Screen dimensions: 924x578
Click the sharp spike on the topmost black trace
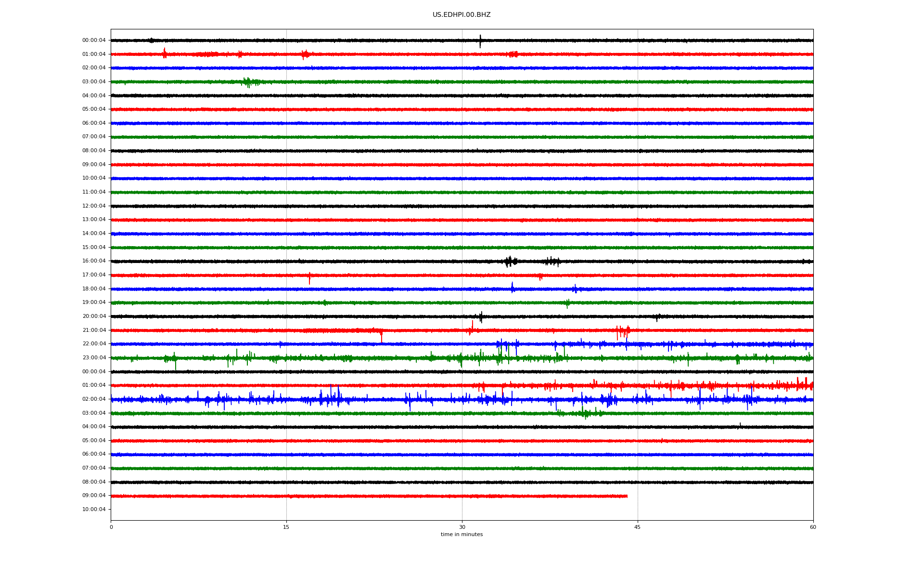(480, 41)
